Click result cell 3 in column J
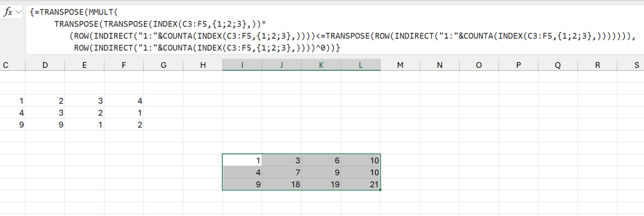 pyautogui.click(x=281, y=160)
